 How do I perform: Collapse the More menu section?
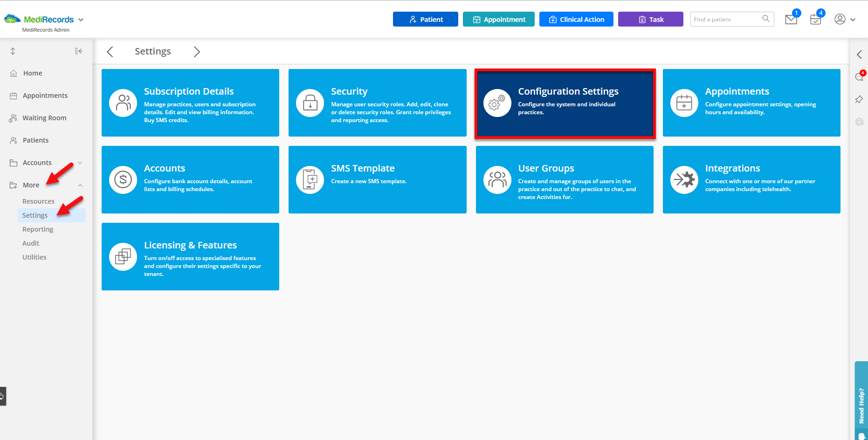pos(80,185)
